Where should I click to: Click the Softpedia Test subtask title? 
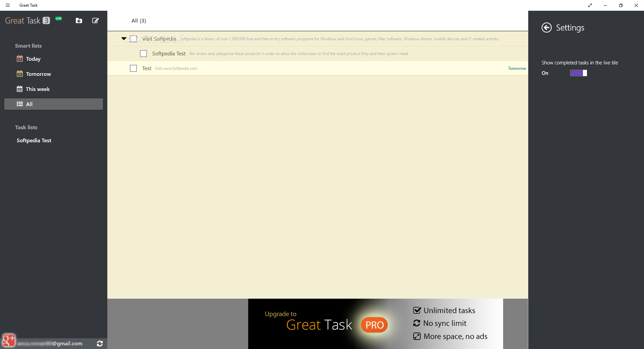[169, 54]
